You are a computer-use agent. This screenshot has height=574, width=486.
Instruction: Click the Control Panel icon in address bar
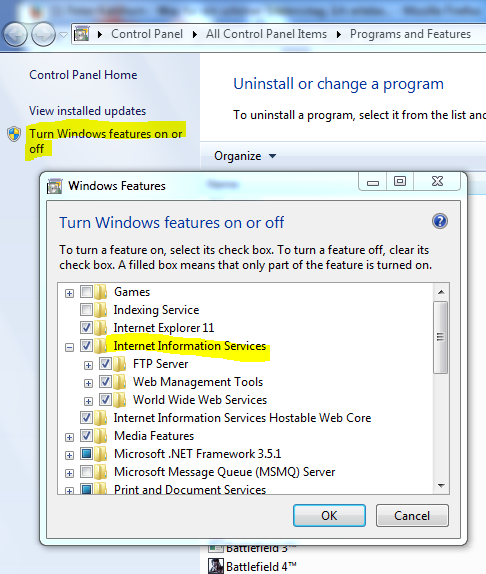tap(82, 34)
